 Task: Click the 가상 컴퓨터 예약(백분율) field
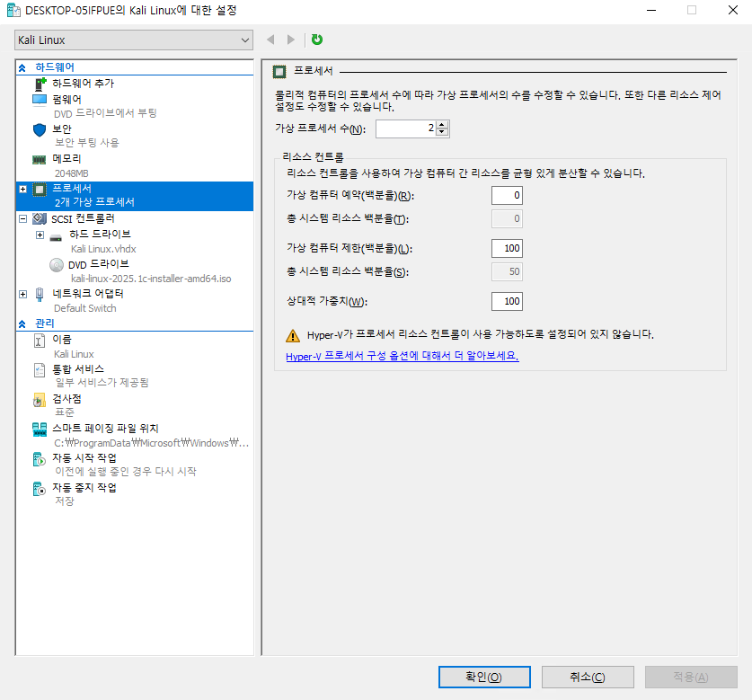click(507, 195)
